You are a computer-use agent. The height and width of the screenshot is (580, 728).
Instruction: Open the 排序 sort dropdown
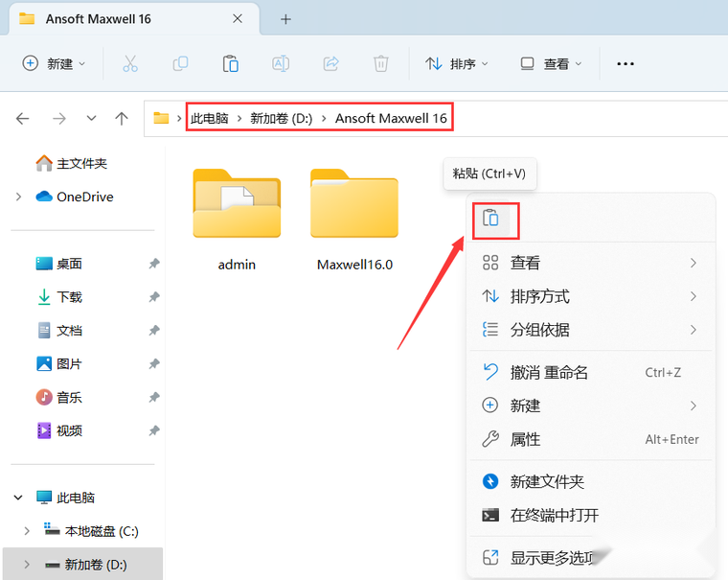coord(456,63)
